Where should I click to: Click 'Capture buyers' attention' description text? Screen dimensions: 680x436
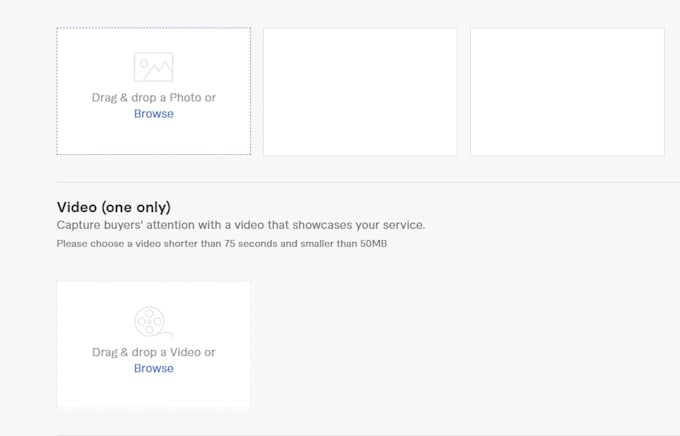tap(241, 225)
